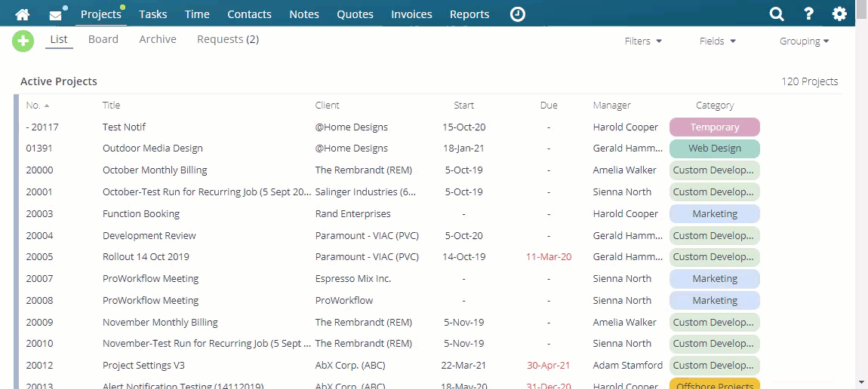Open the Notes menu
The image size is (868, 389).
[304, 14]
